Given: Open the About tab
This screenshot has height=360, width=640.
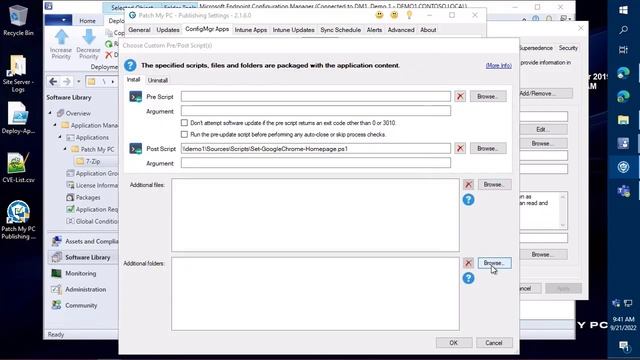Looking at the screenshot, I should click(x=428, y=30).
